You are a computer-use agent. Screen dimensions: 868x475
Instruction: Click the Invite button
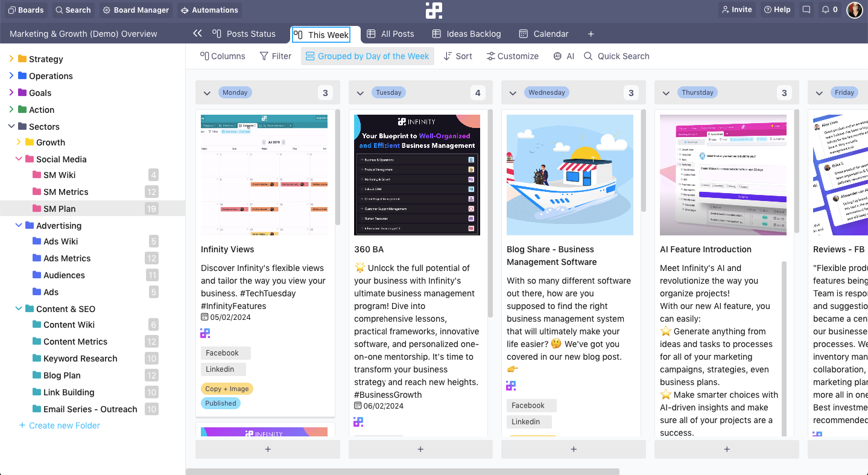pyautogui.click(x=737, y=9)
